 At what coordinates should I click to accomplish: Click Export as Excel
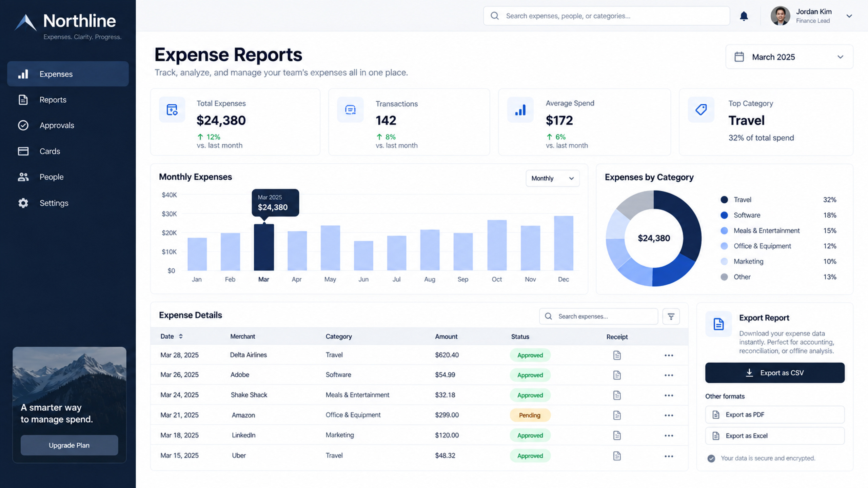tap(775, 436)
